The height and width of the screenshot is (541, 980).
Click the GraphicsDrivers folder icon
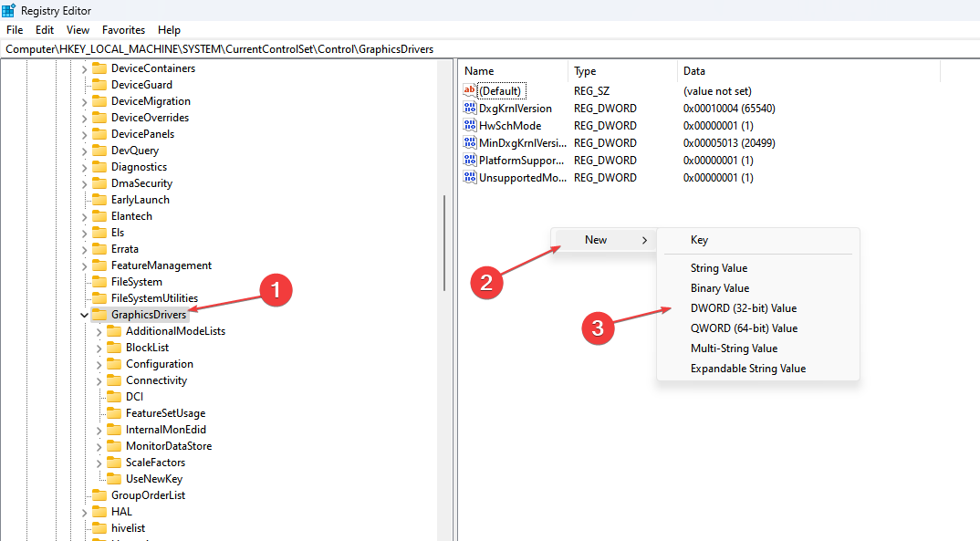99,314
